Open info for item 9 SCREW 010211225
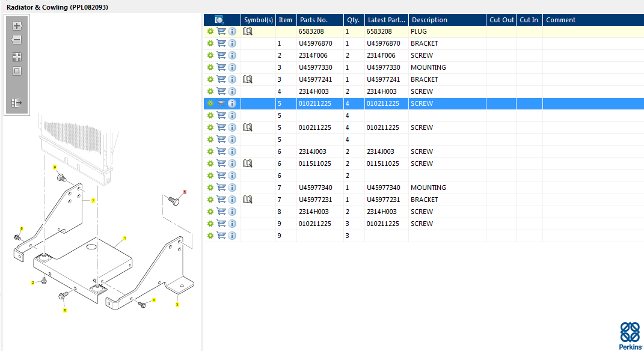Viewport: 644px width, 351px height. pyautogui.click(x=232, y=224)
